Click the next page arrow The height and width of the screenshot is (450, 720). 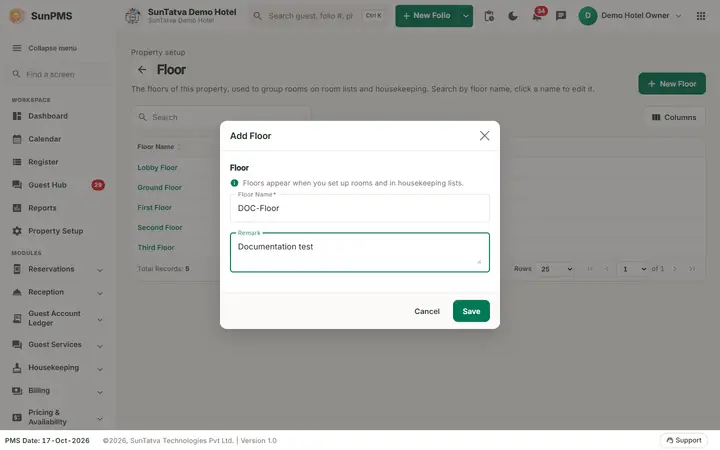click(675, 269)
